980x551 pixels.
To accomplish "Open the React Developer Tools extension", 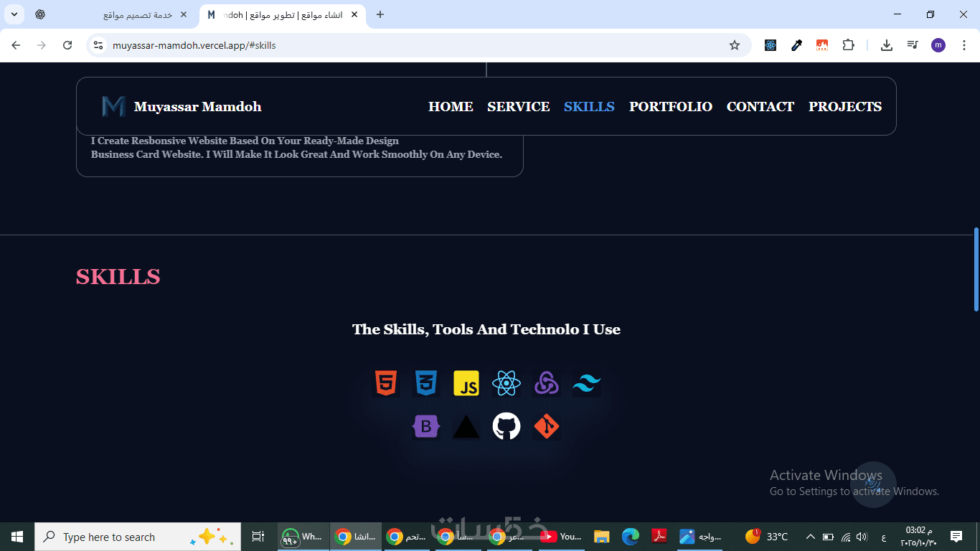I will [771, 45].
